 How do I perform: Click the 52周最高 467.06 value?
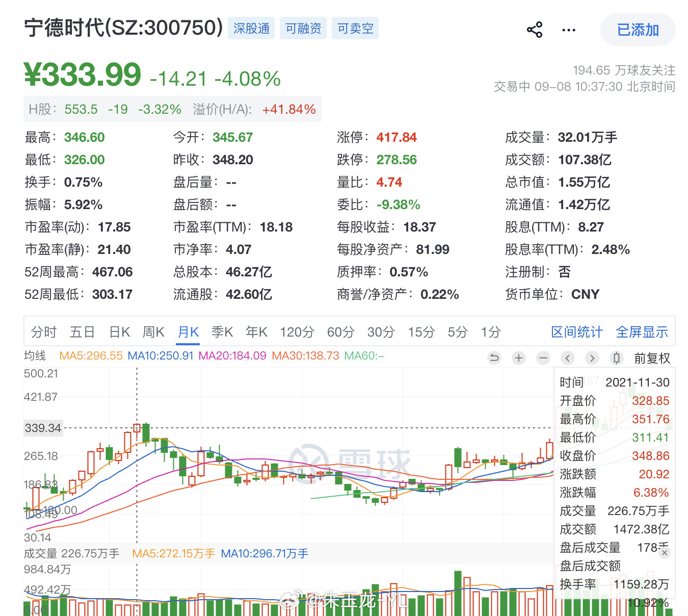coord(112,272)
